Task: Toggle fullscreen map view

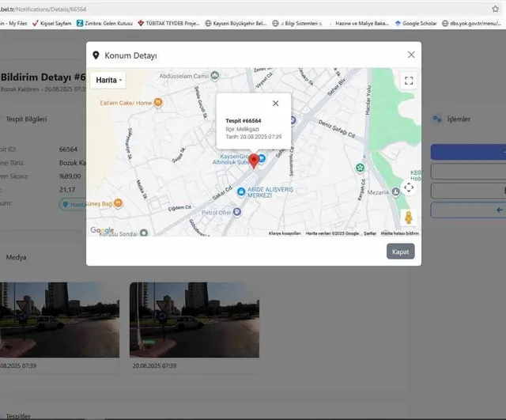Action: coord(409,81)
